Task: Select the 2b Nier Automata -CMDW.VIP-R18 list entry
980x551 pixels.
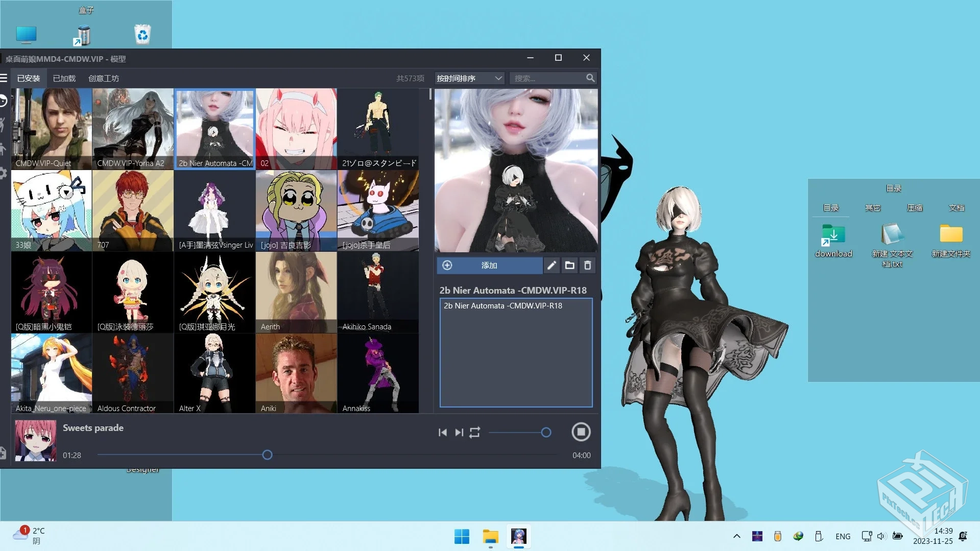Action: (503, 305)
